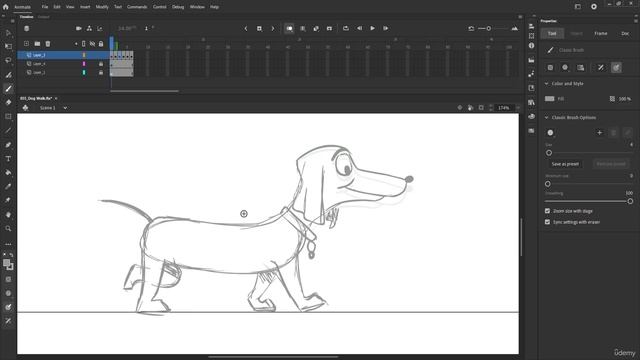Collapse the Color and Style section
The width and height of the screenshot is (640, 360).
[x=547, y=84]
